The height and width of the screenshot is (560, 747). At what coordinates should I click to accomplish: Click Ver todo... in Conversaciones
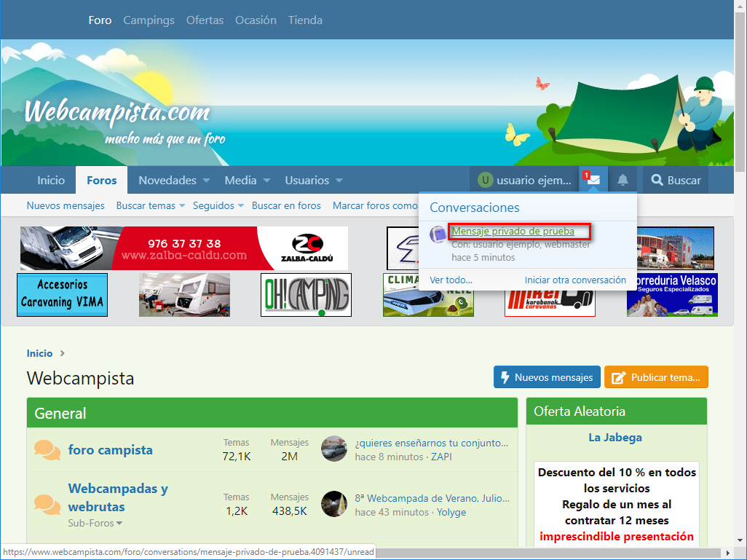(x=451, y=280)
